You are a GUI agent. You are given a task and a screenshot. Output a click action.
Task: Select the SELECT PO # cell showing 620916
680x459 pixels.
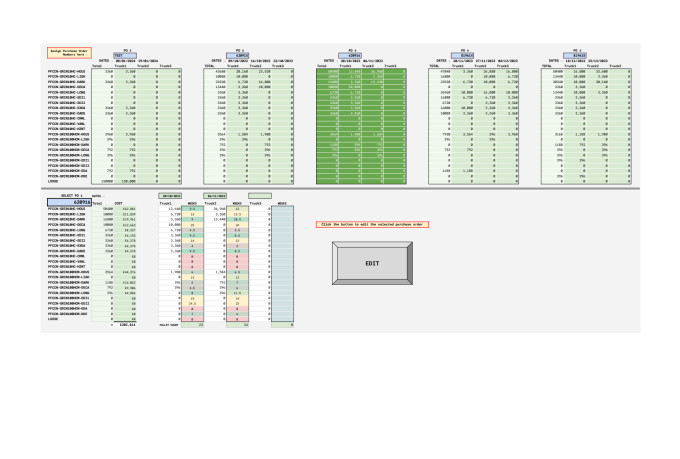coord(69,202)
